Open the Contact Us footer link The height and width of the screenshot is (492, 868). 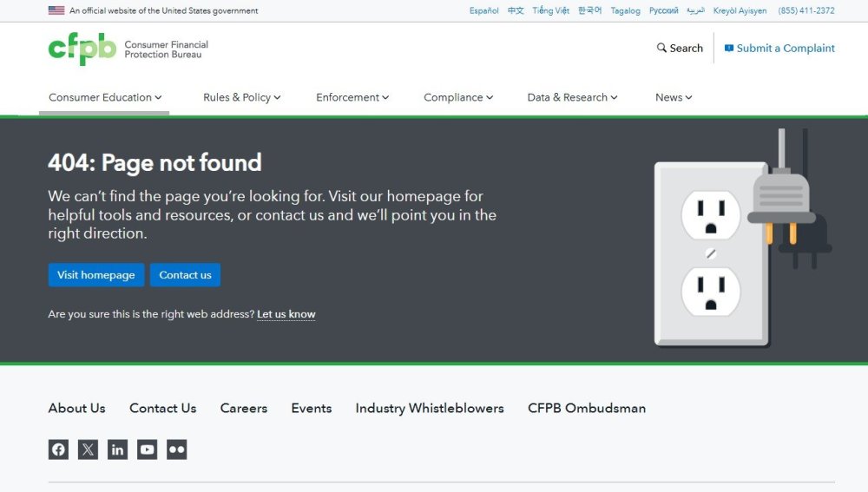tap(163, 409)
